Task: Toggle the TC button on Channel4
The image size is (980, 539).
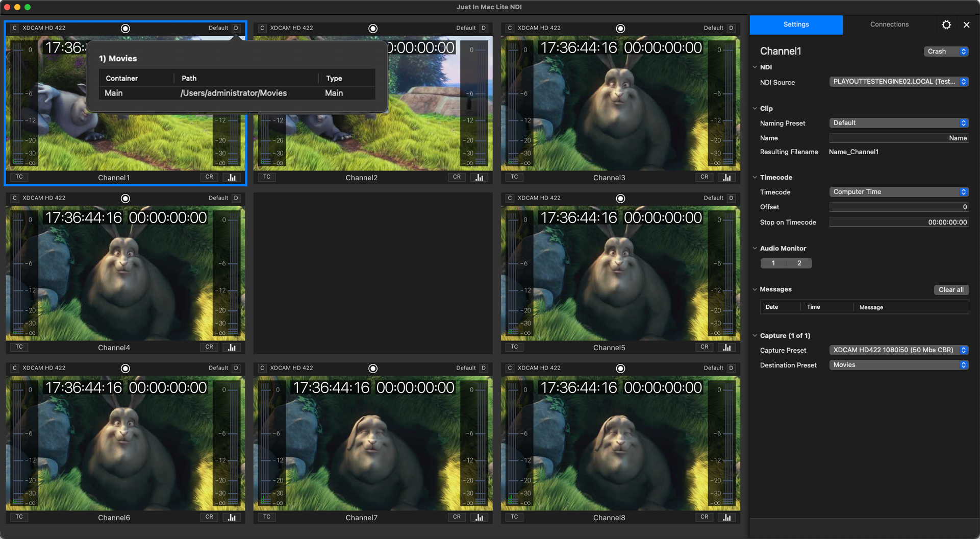Action: coord(19,347)
